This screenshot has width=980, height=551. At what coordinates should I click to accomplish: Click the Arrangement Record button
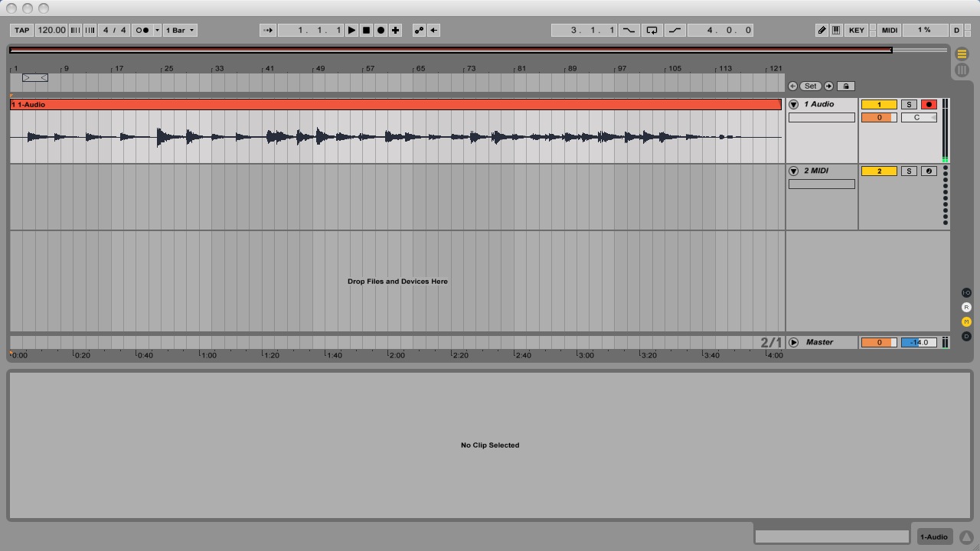pos(381,31)
